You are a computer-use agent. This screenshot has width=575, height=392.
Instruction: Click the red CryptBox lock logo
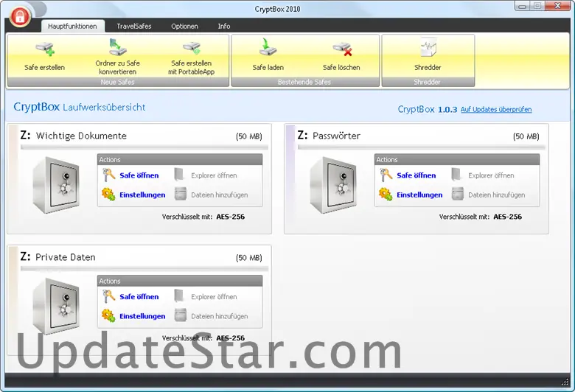(20, 16)
